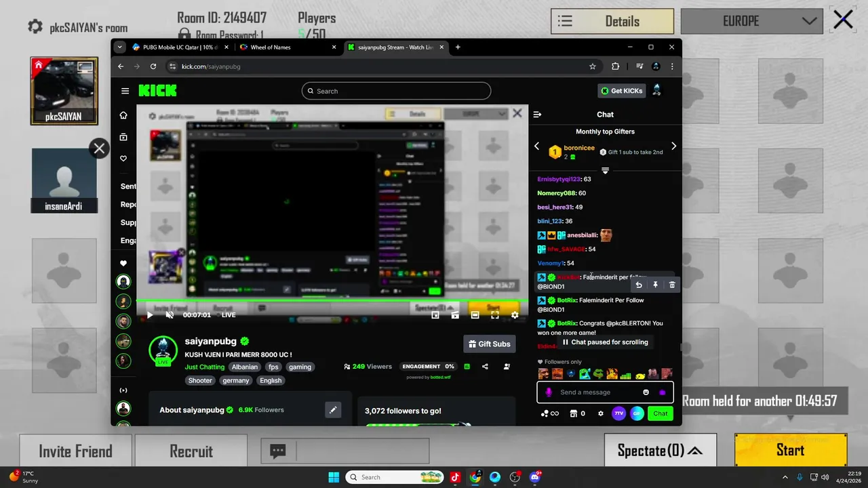Open the shop icon showing 0
Screen dimensions: 868x488
click(577, 413)
